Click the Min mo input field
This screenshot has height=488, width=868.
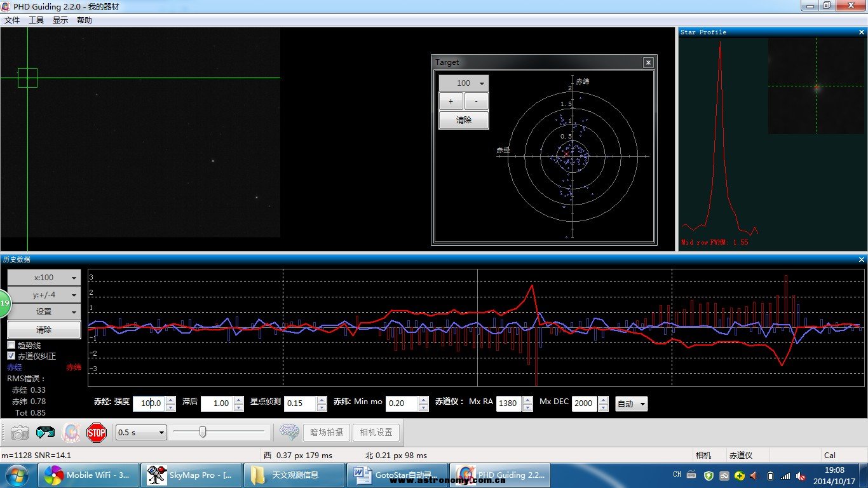(x=402, y=403)
